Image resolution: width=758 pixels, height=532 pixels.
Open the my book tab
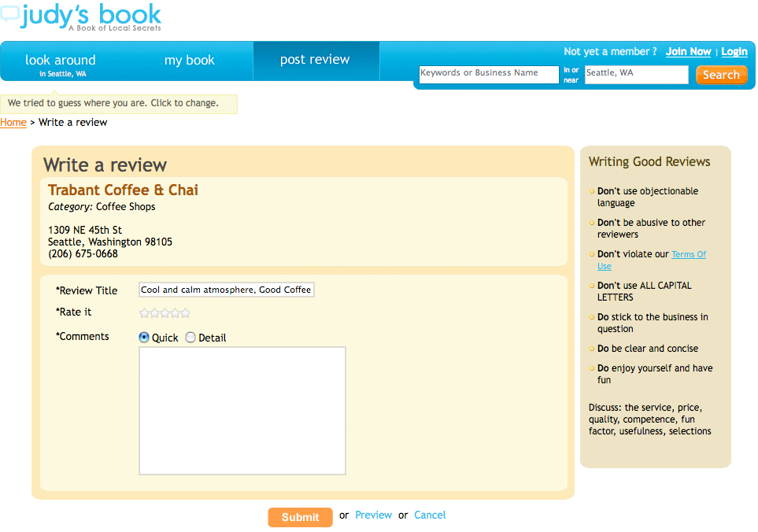coord(189,61)
